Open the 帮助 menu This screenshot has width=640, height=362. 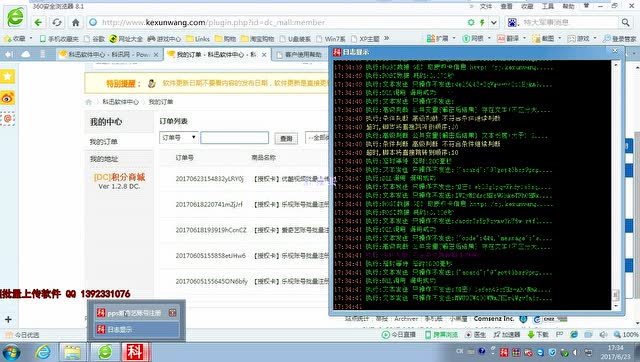pyautogui.click(x=568, y=7)
